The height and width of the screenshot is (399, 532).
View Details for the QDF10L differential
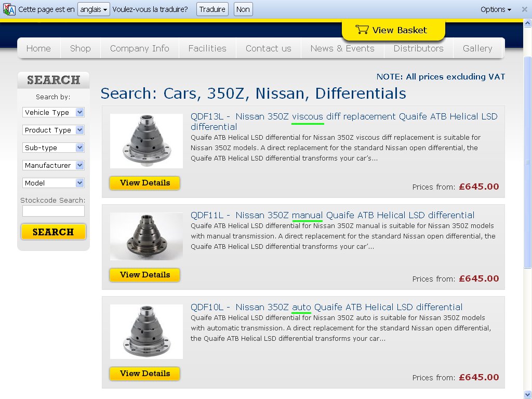click(x=145, y=374)
